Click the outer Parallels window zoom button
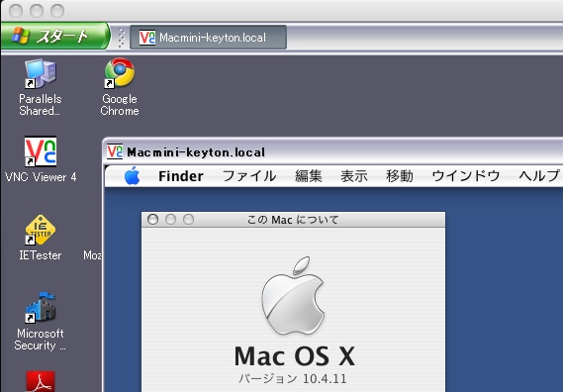 57,11
